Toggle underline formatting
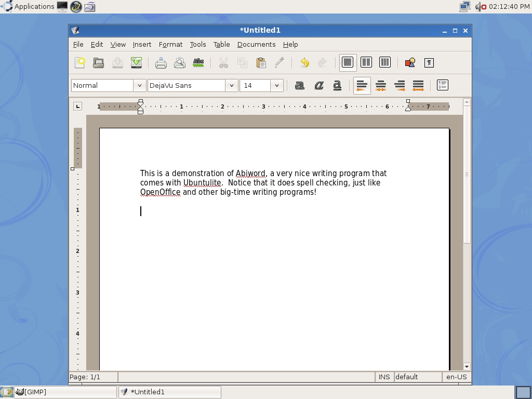Screen dimensions: 532x399 click(337, 86)
